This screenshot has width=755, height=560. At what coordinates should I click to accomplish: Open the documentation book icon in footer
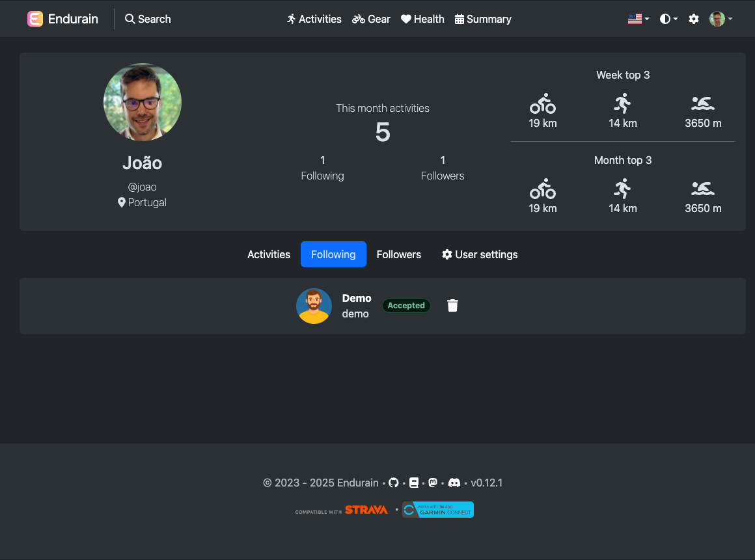click(x=413, y=483)
